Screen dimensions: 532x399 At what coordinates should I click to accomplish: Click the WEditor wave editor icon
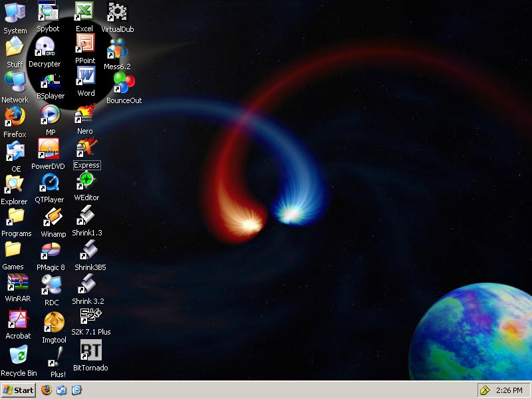tap(86, 181)
